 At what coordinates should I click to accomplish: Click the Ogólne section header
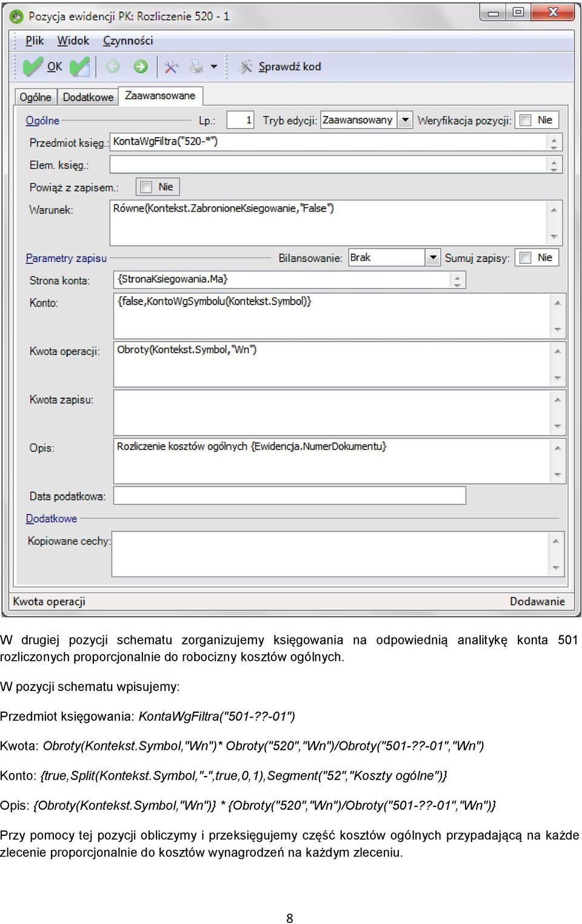tap(42, 121)
